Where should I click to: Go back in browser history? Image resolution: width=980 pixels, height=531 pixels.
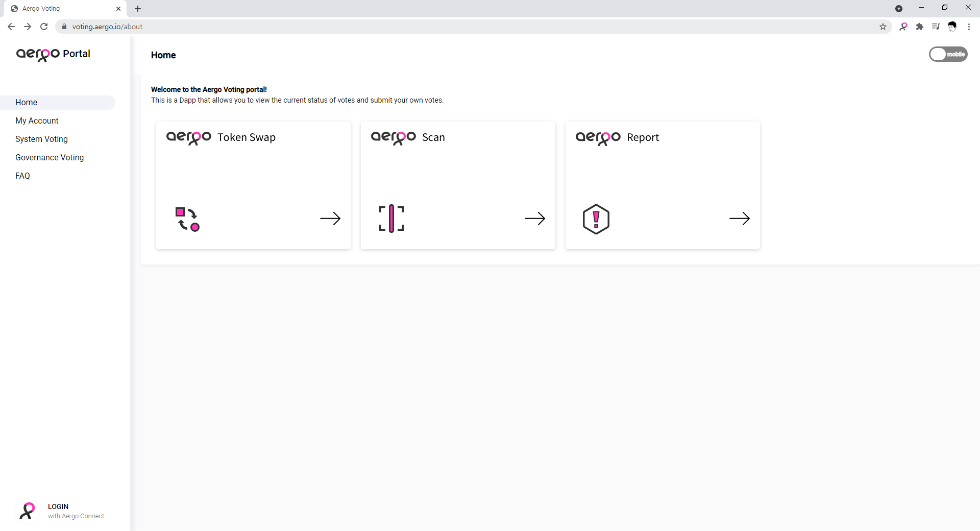[x=11, y=27]
